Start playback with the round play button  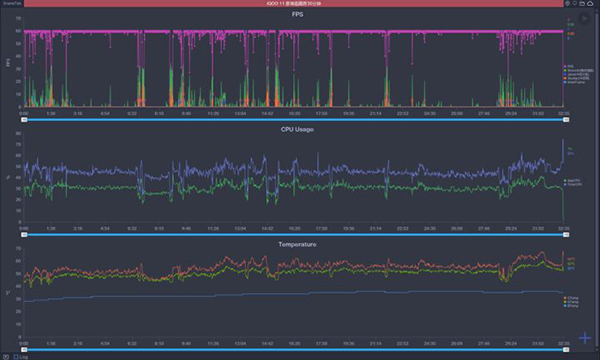pos(584,18)
